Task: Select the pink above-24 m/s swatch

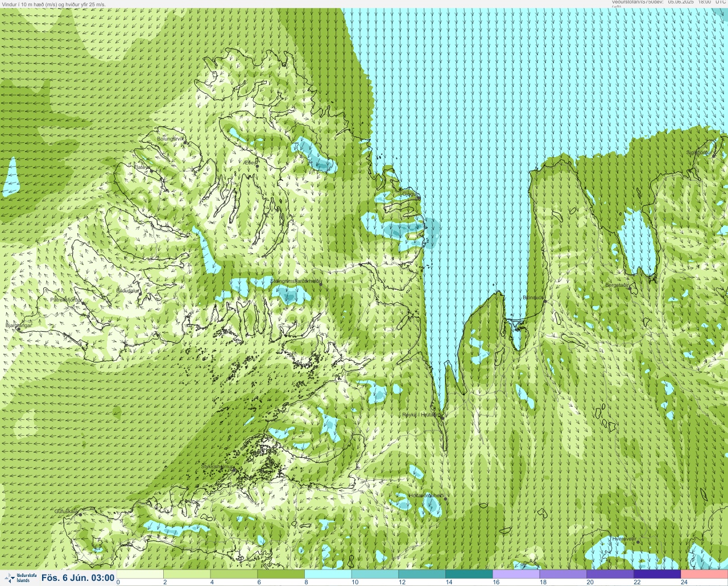Action: coord(704,574)
